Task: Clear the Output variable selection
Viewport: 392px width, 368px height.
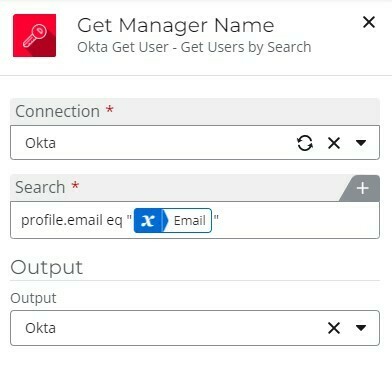Action: click(334, 328)
